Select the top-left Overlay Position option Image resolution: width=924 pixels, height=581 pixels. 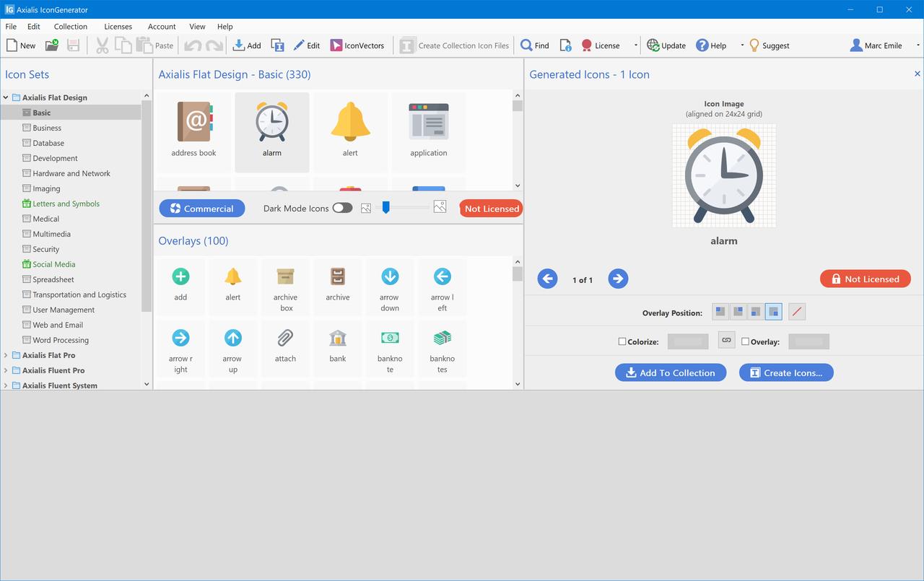[x=720, y=311]
